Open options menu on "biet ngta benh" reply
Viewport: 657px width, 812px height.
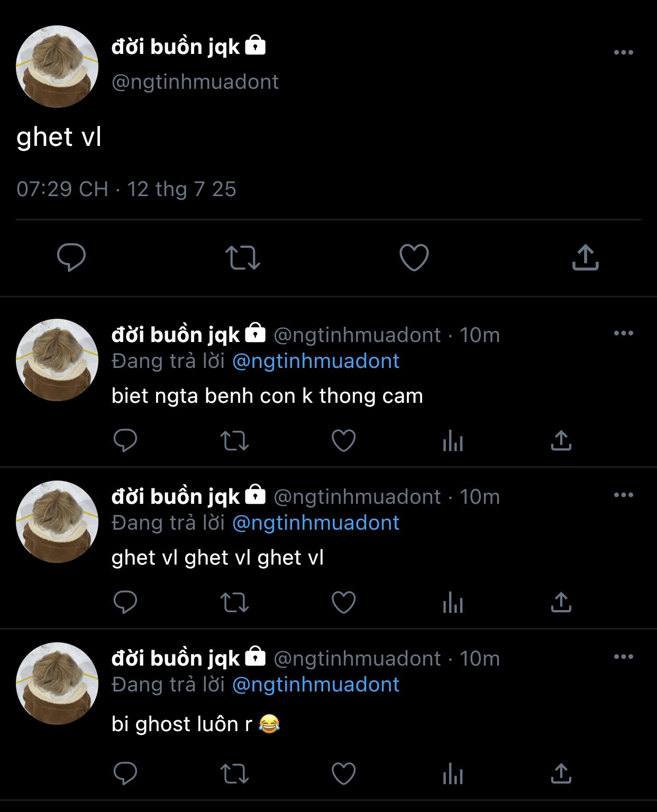click(624, 333)
